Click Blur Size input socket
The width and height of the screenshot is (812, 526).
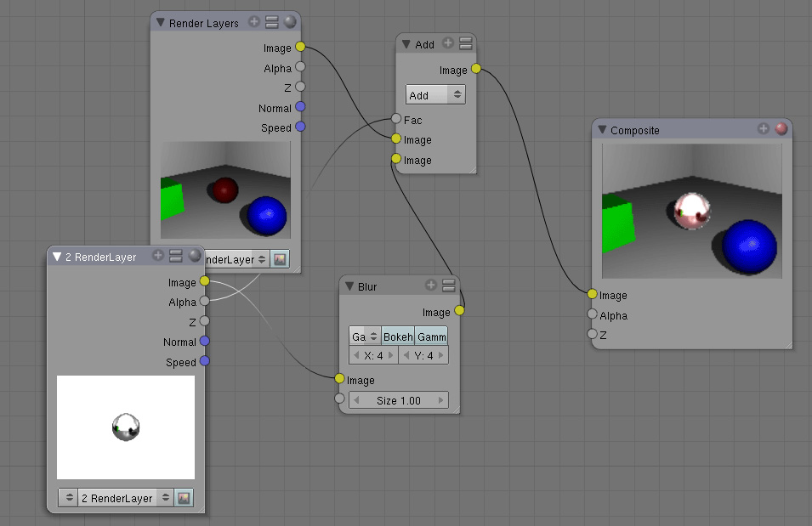(x=339, y=399)
